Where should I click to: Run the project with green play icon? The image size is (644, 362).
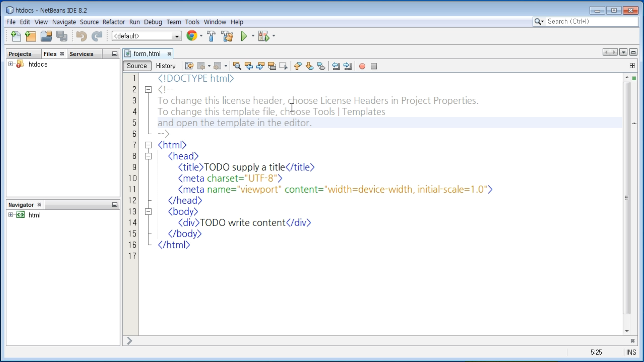pyautogui.click(x=244, y=36)
